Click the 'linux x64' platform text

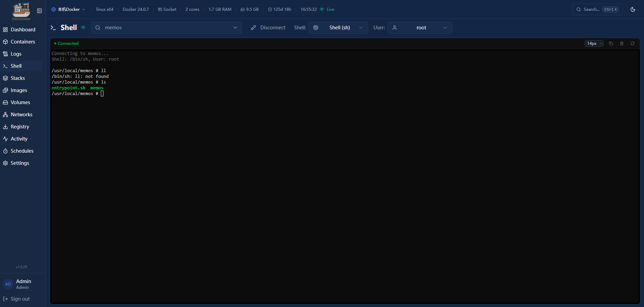(x=105, y=9)
